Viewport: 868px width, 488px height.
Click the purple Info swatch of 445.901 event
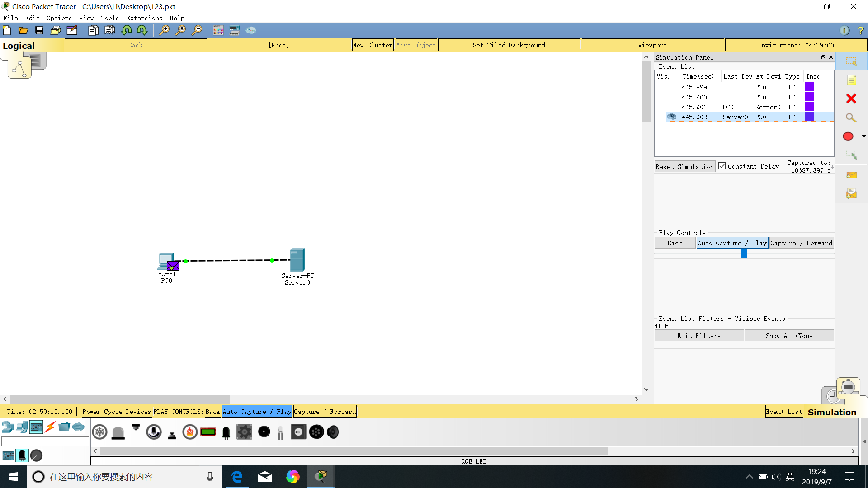(809, 107)
